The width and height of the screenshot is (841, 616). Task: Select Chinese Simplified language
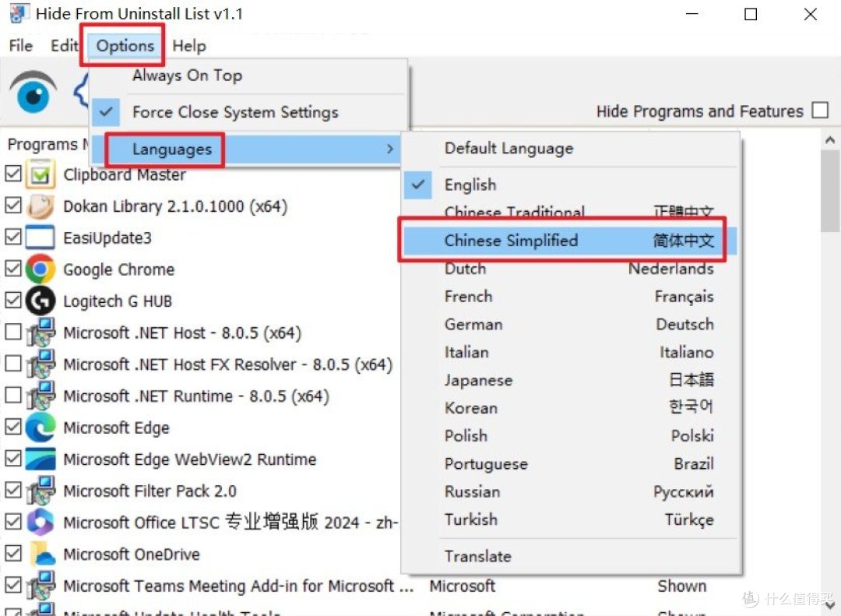tap(570, 241)
